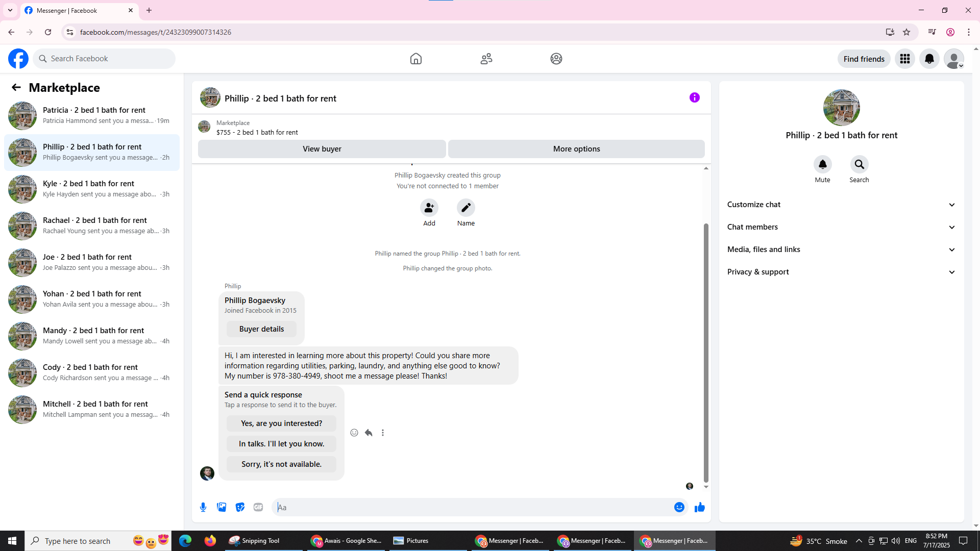Click Find friends button
Viewport: 980px width, 551px height.
(864, 59)
